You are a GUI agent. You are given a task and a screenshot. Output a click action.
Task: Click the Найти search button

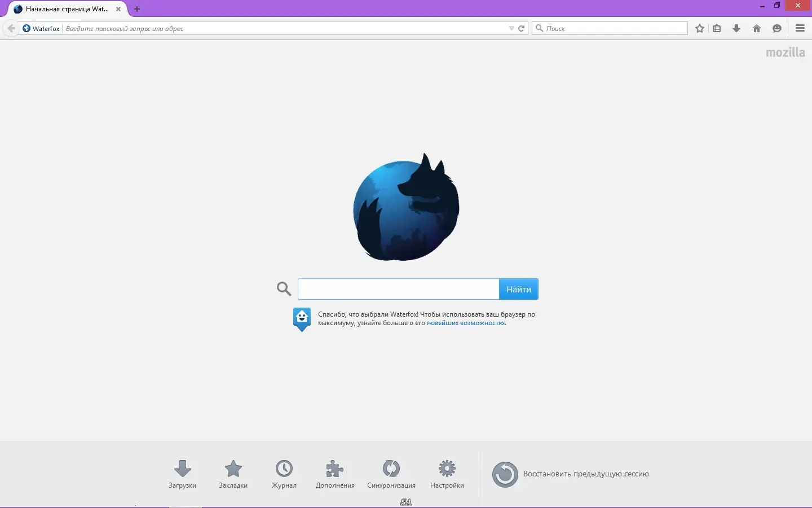[x=519, y=289]
